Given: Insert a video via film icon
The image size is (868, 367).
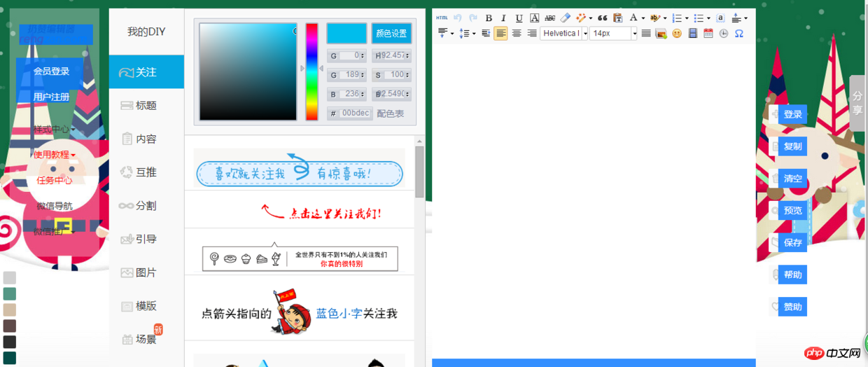Looking at the screenshot, I should point(692,33).
